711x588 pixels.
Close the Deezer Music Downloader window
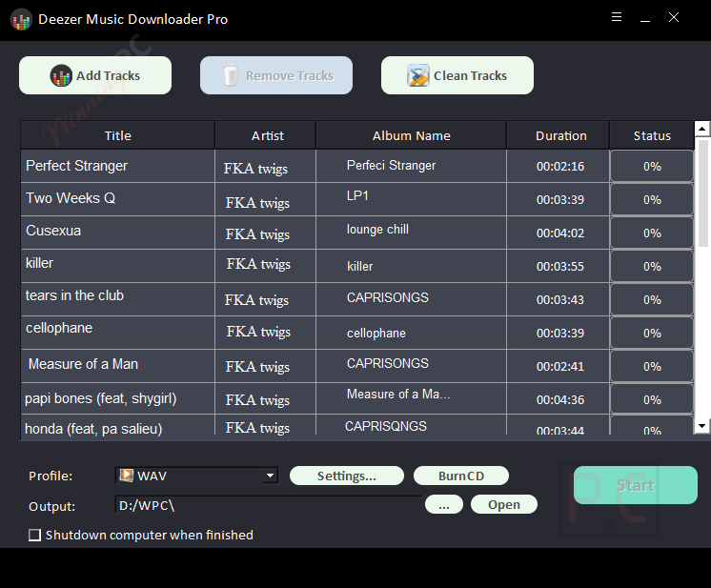[674, 17]
